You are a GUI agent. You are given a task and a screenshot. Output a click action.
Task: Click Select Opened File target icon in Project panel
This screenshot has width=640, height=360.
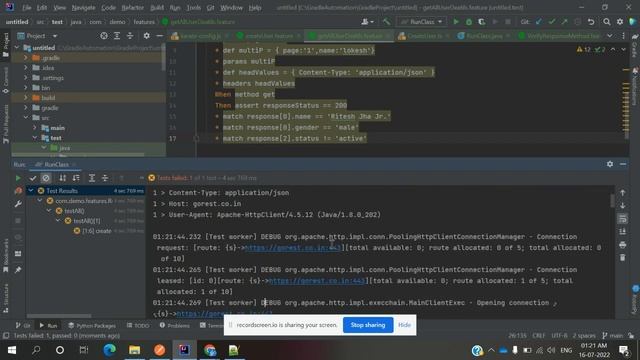pyautogui.click(x=104, y=36)
